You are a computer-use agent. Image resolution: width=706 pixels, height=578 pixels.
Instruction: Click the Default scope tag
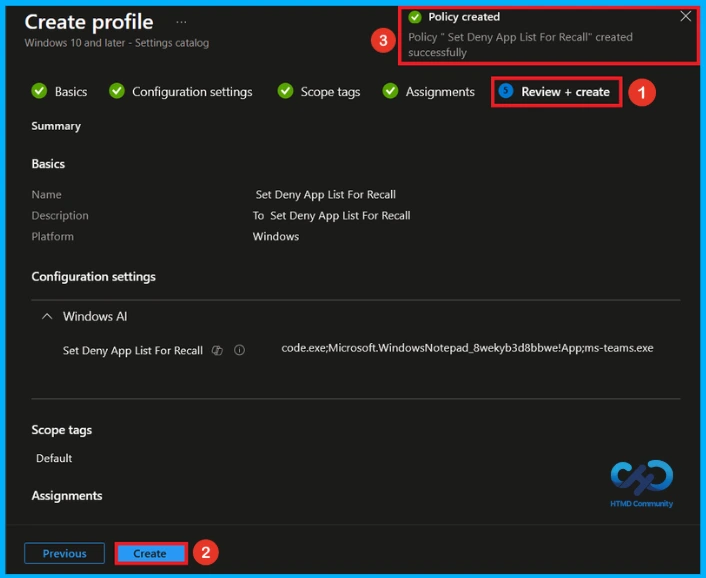(54, 458)
